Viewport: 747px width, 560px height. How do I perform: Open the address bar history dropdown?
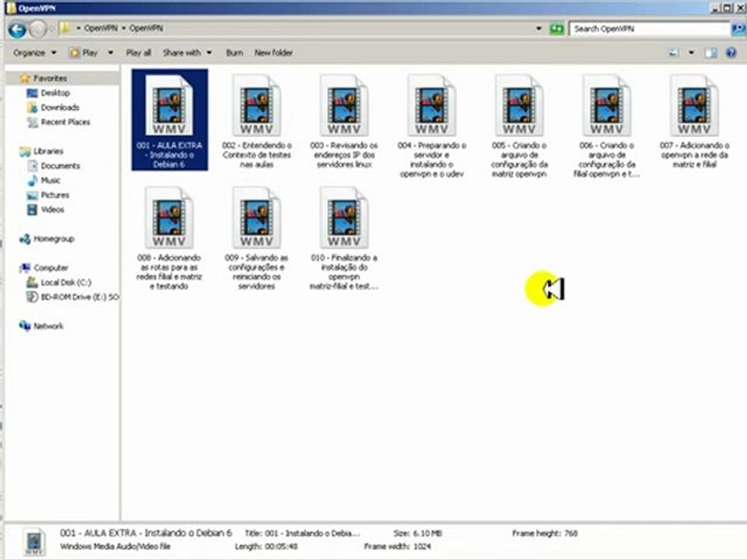point(538,29)
